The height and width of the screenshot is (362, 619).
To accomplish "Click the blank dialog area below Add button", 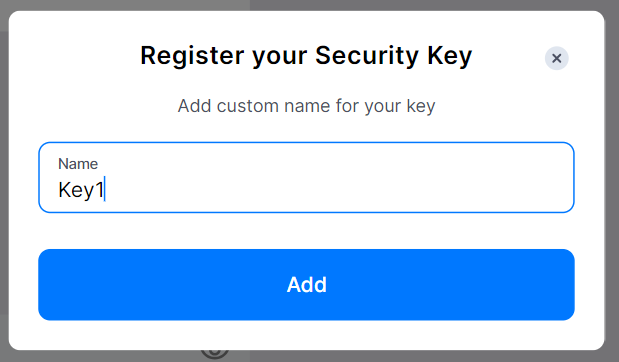I will tap(306, 335).
